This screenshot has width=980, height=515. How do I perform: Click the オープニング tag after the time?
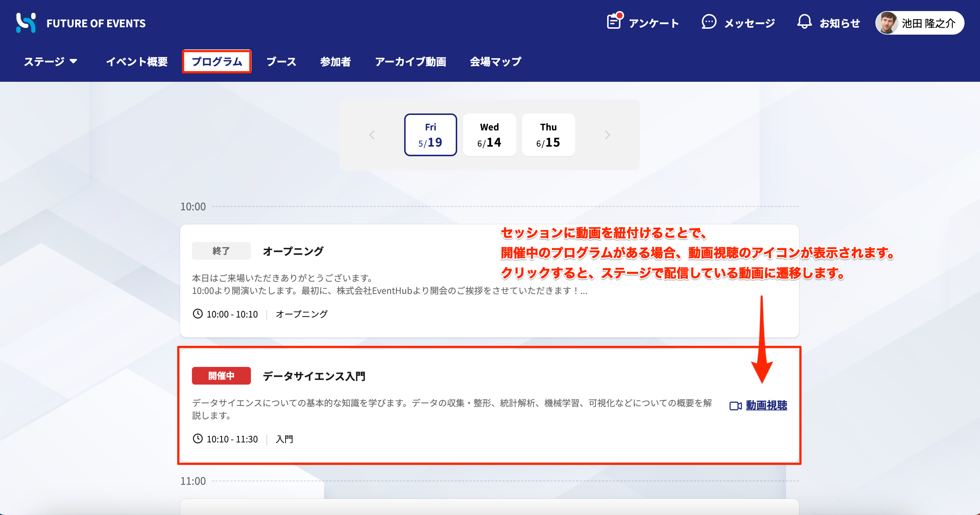coord(301,314)
